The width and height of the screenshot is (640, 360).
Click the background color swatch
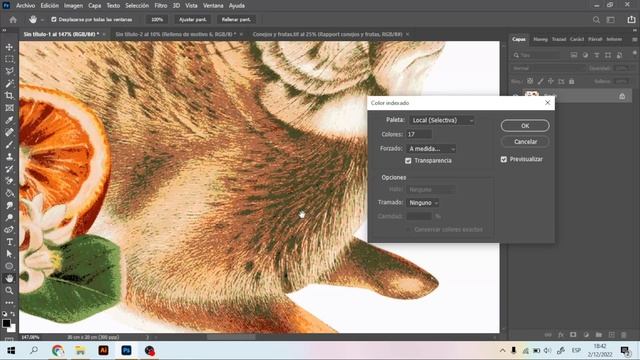[13, 329]
